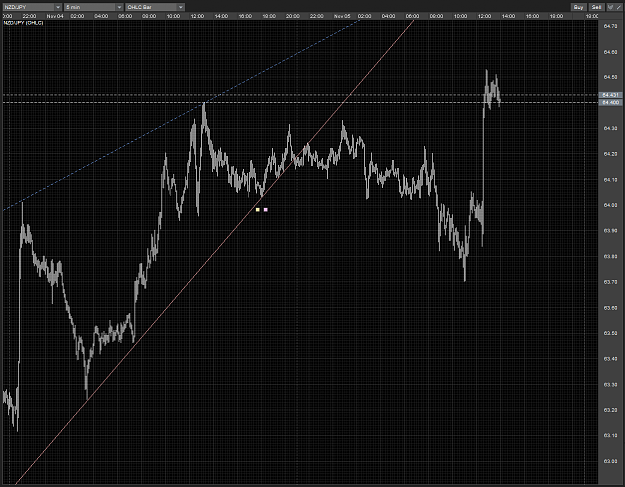Click the 63.00 price axis label
The width and height of the screenshot is (625, 487).
click(610, 461)
